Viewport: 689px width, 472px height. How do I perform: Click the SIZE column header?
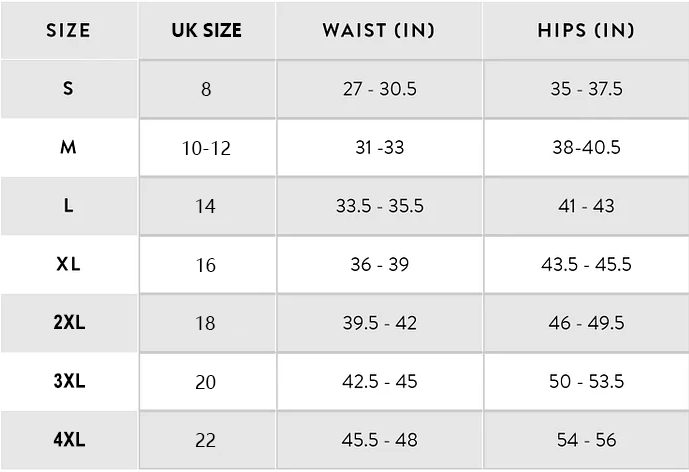coord(68,30)
